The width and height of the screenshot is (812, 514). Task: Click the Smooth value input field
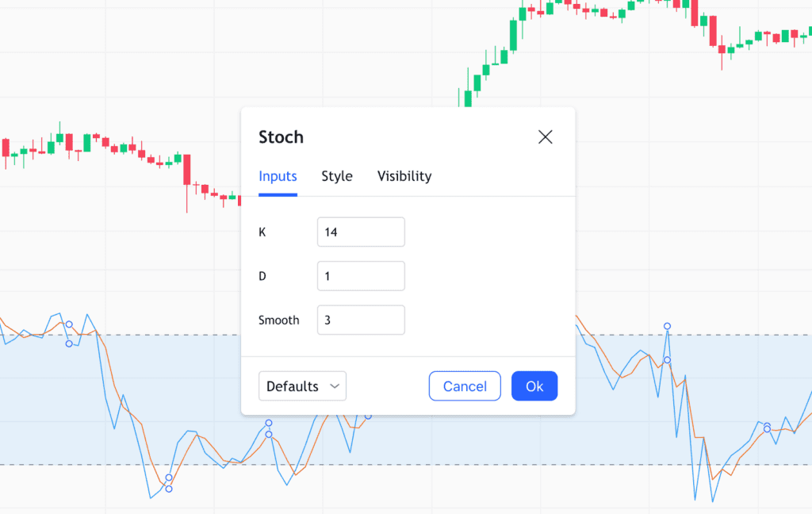[361, 320]
